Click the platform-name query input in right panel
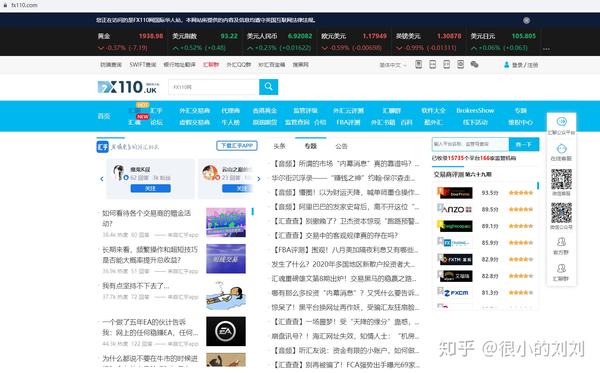Image resolution: width=600 pixels, height=373 pixels. pos(470,144)
